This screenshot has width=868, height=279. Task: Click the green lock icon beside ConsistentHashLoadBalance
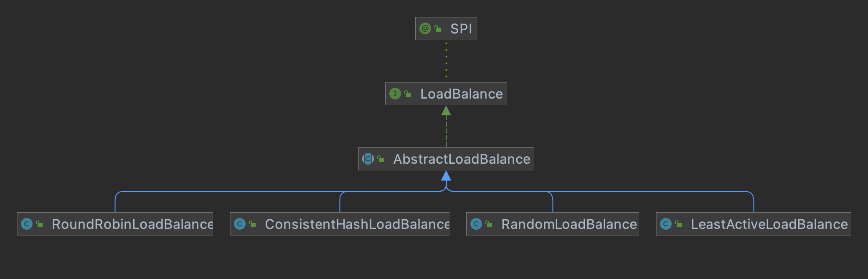252,224
